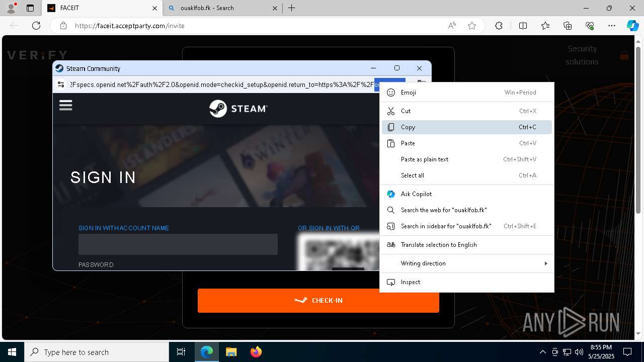Click the lock site info icon
644x362 pixels.
coord(63,26)
